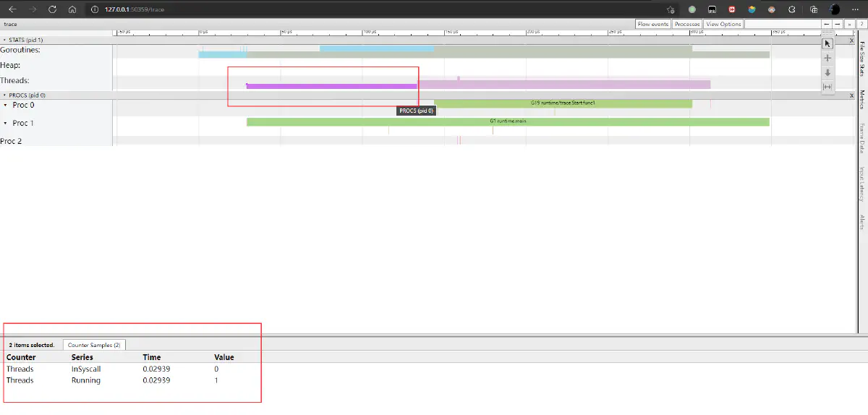Click the trace search input field

click(x=783, y=24)
